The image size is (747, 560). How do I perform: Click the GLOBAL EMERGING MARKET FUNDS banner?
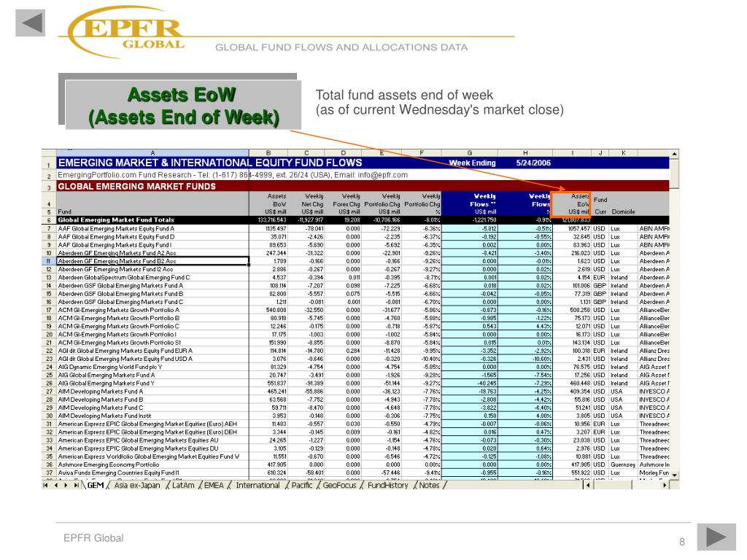point(136,186)
